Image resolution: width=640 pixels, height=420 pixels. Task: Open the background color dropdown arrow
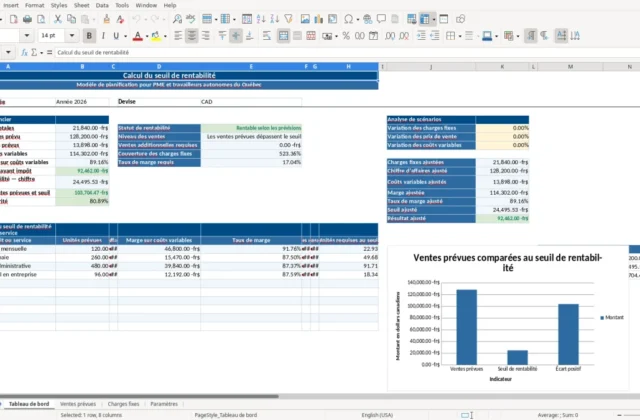click(165, 36)
